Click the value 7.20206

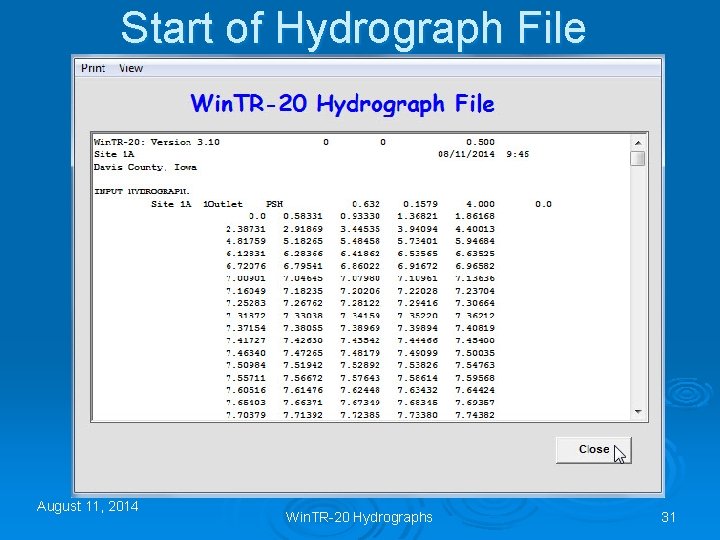coord(360,291)
